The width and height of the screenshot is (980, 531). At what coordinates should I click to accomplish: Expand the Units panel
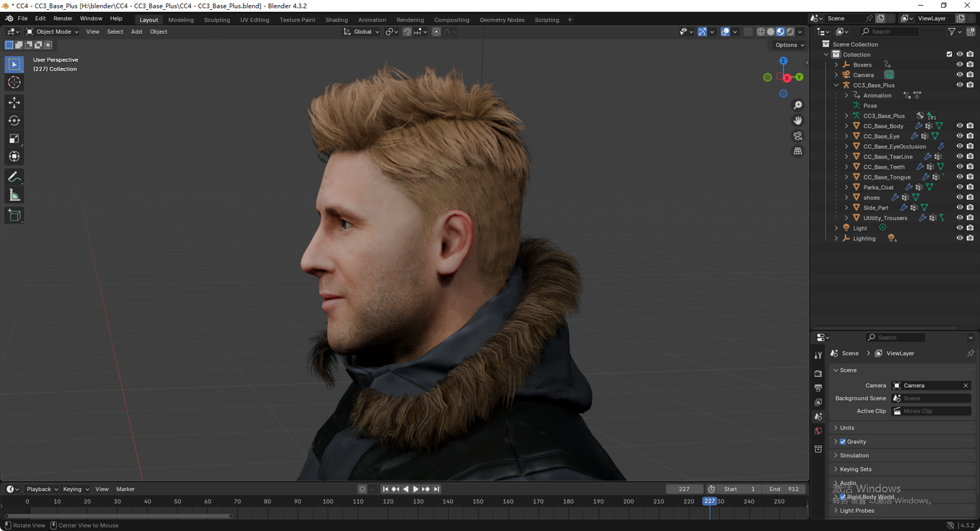tap(847, 428)
